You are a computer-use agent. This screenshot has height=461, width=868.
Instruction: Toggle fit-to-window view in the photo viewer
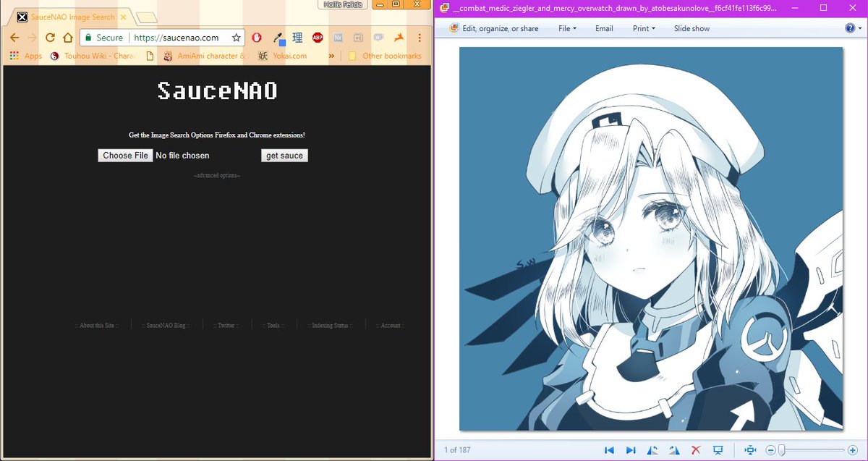749,449
